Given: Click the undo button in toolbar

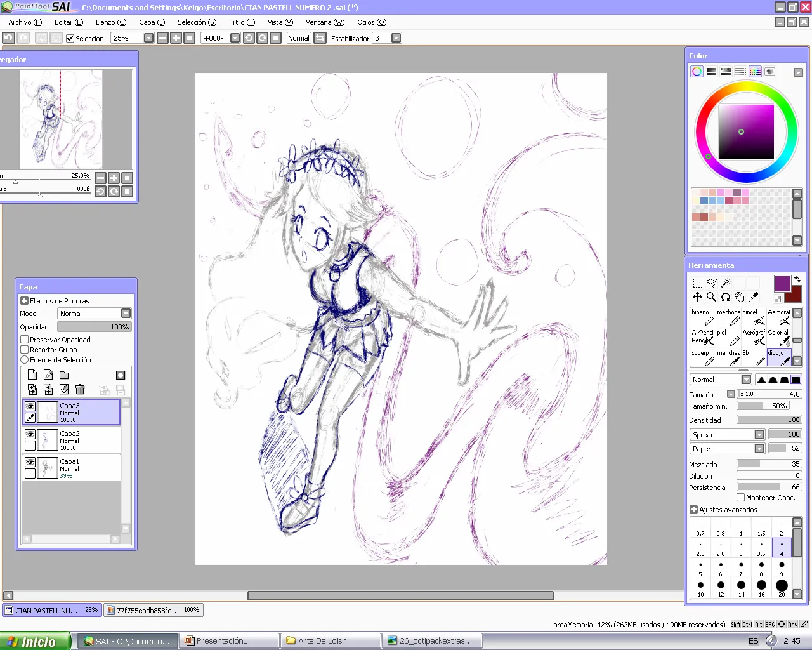Looking at the screenshot, I should tap(8, 38).
